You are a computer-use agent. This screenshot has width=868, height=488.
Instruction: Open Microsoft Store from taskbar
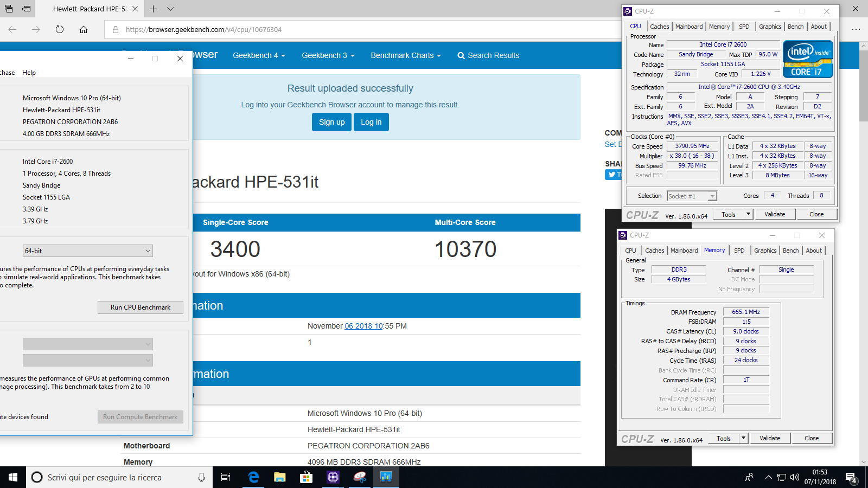pos(307,477)
